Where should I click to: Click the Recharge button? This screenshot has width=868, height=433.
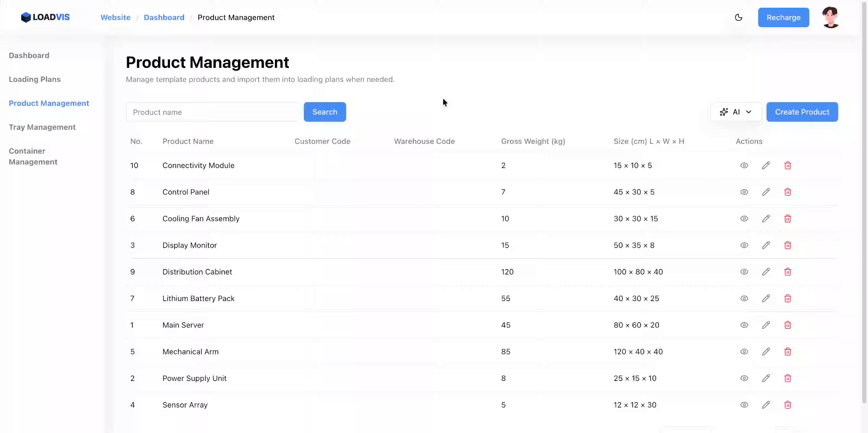pos(783,18)
